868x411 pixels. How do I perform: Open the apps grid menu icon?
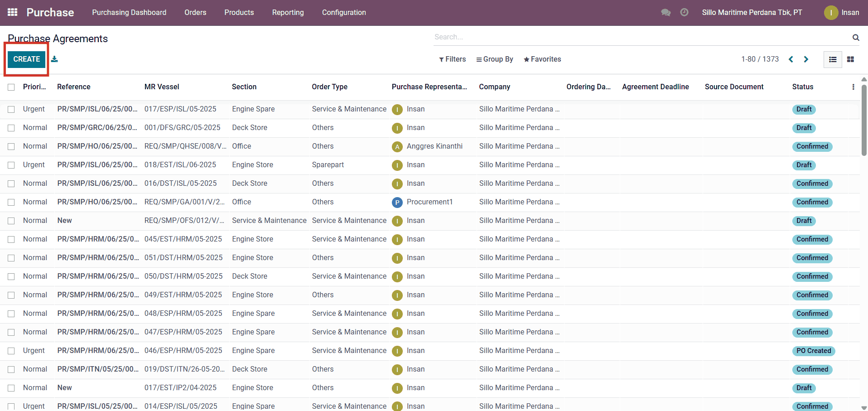(13, 12)
